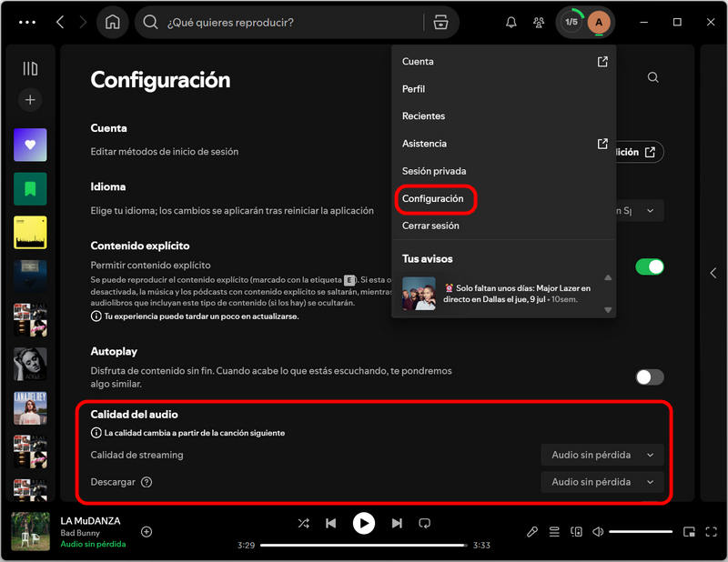Click the 1/5 progress badge
The height and width of the screenshot is (562, 728).
click(571, 22)
